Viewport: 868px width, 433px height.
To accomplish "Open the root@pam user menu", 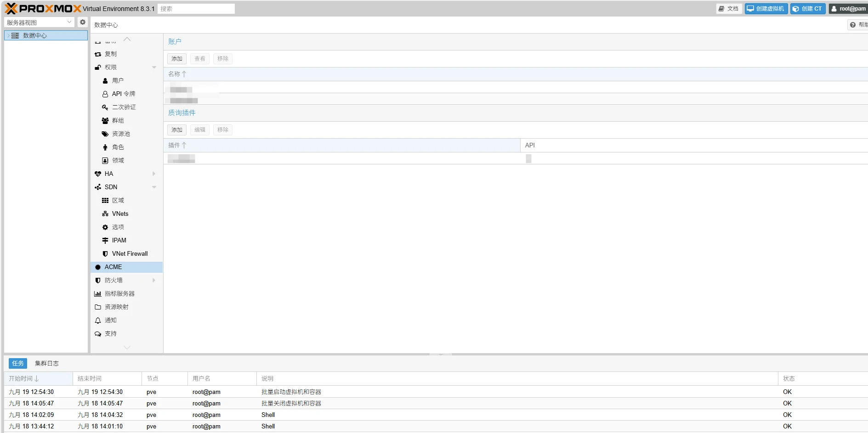I will (x=848, y=9).
